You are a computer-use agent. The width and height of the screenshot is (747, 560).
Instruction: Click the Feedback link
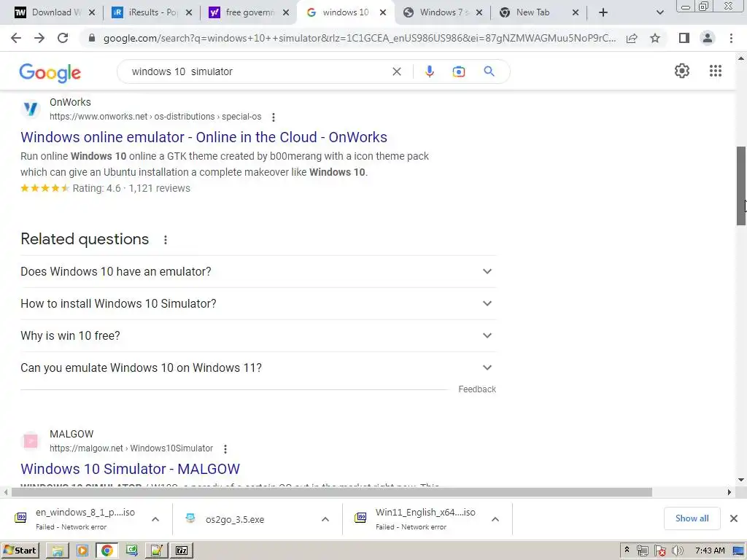[x=477, y=389]
